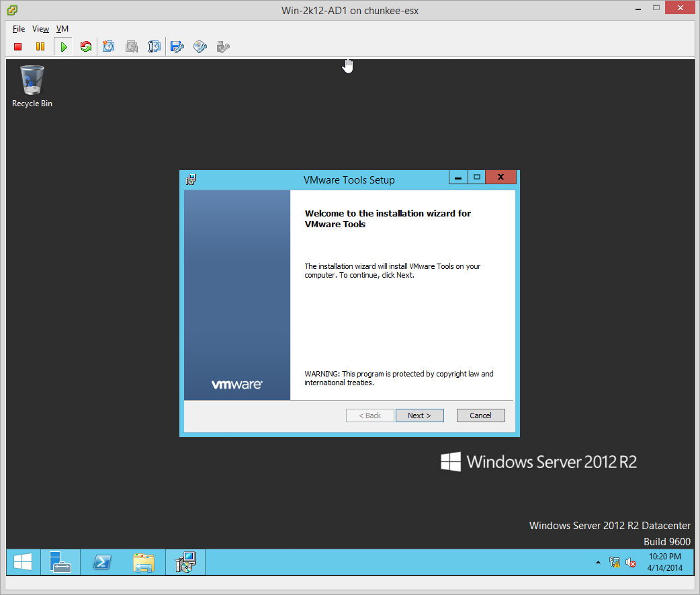Screen dimensions: 700x595
Task: Select the Recycle Bin desktop icon
Action: click(x=32, y=85)
